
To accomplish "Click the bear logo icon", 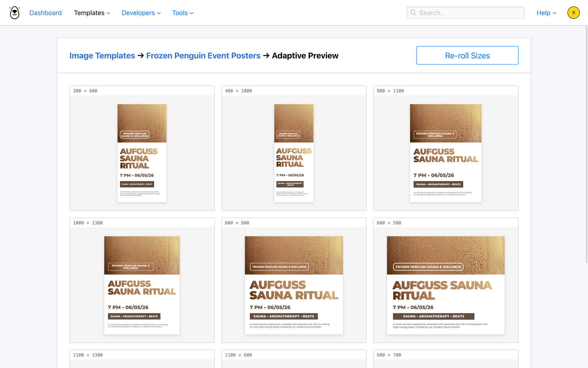I will [x=15, y=13].
